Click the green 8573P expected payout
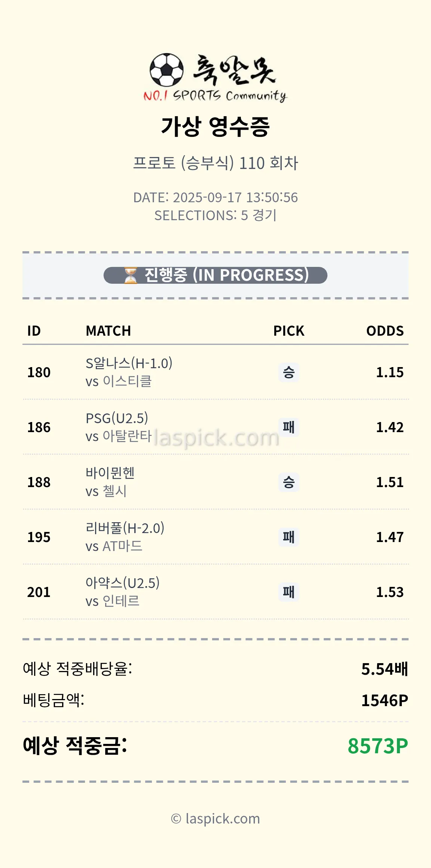Viewport: 431px width, 868px height. coord(377,746)
